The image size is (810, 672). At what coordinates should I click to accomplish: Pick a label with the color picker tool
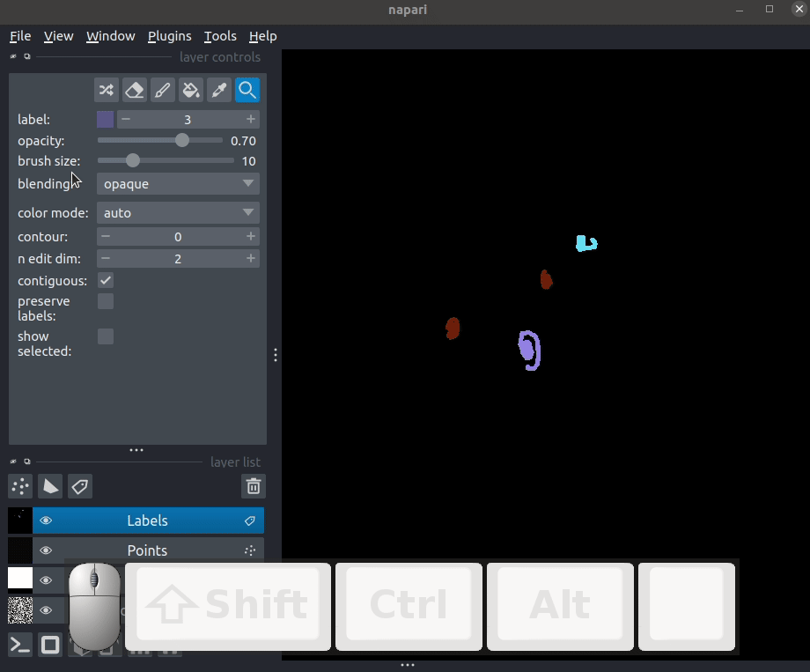218,90
